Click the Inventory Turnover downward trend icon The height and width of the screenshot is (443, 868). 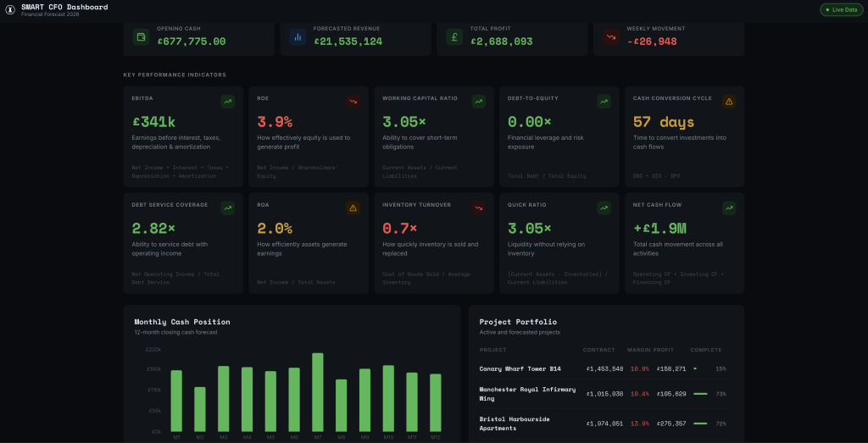pyautogui.click(x=478, y=208)
